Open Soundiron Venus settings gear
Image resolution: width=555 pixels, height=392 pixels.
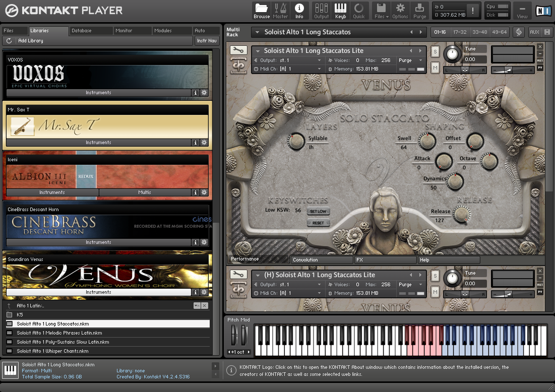(x=204, y=292)
